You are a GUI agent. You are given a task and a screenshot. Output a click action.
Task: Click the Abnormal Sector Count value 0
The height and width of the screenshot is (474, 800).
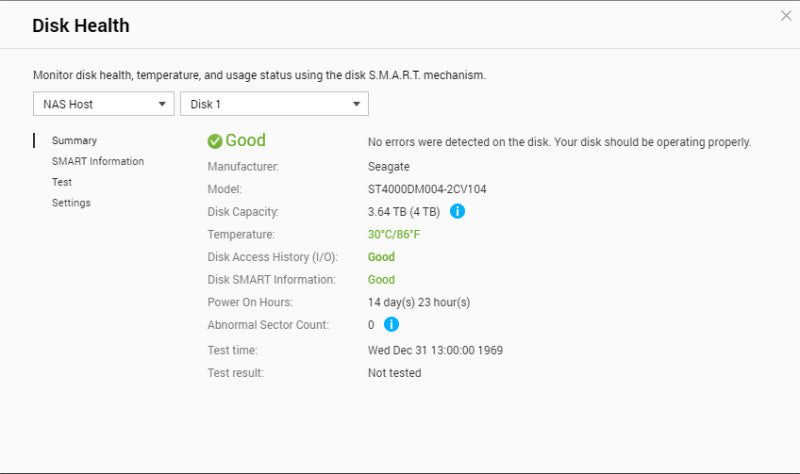point(371,325)
